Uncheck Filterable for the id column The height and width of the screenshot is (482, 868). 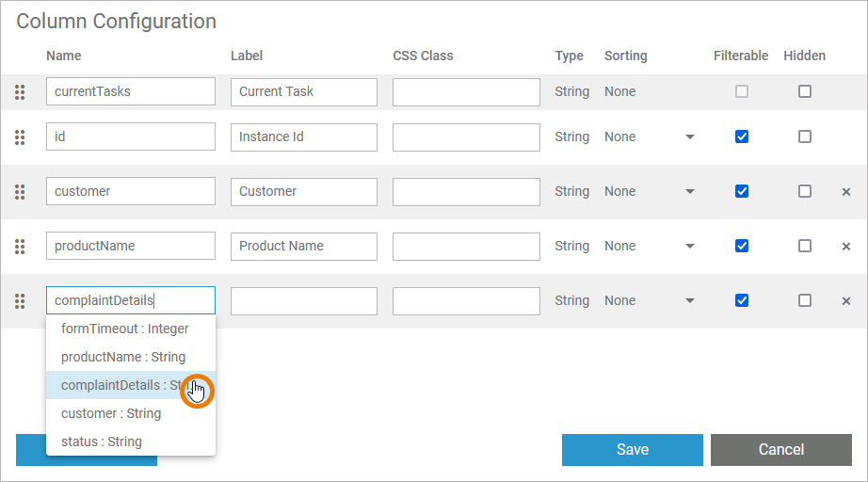coord(742,137)
